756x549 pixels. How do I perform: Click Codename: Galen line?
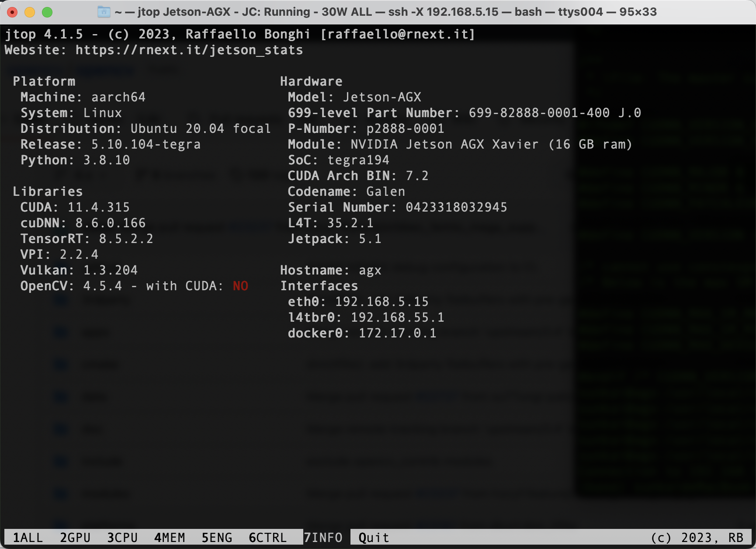tap(347, 191)
